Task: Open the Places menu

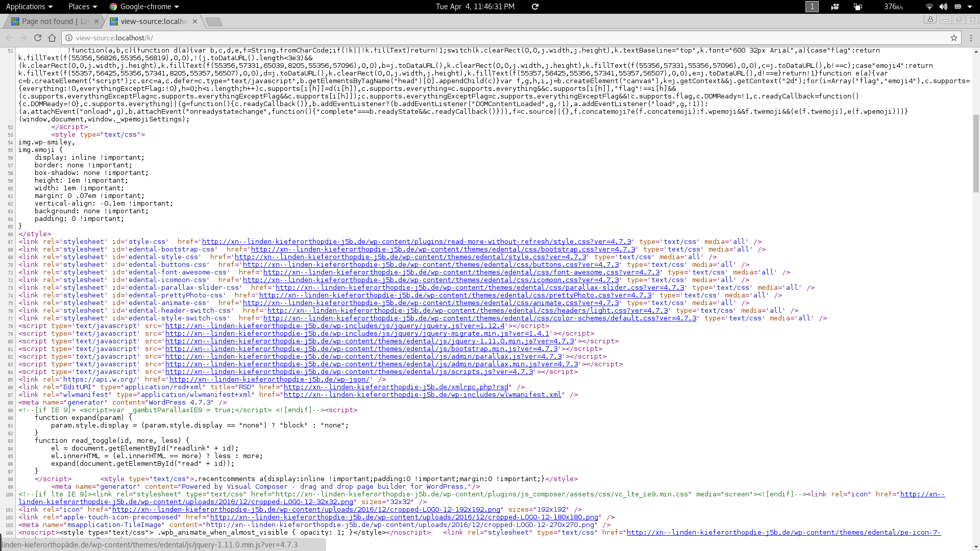Action: 82,7
